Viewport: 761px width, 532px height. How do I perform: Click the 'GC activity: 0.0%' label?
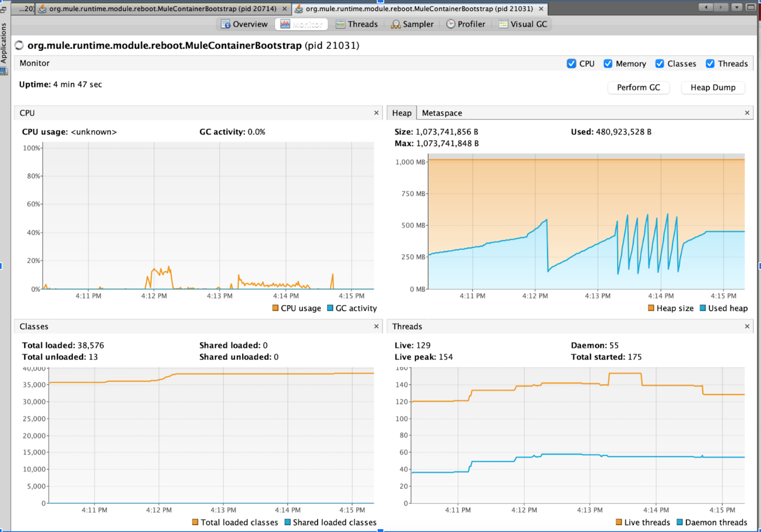coord(232,132)
